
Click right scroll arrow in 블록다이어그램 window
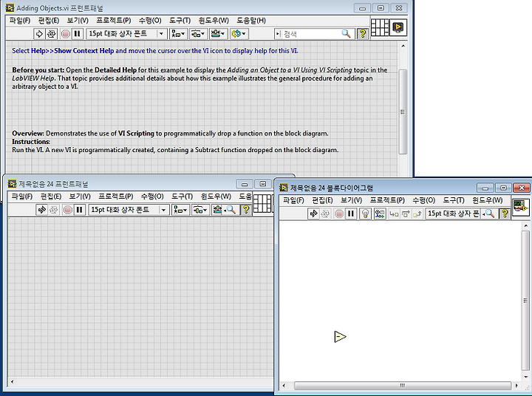pos(516,386)
